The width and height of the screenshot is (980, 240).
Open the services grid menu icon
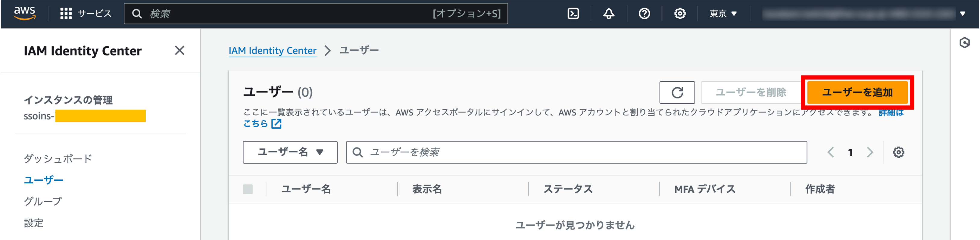click(66, 14)
